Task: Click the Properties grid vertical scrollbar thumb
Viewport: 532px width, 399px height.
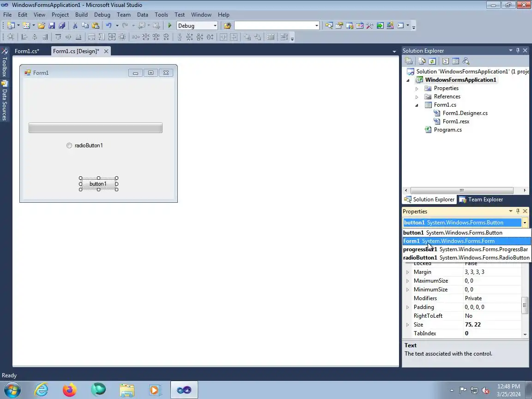Action: click(525, 305)
